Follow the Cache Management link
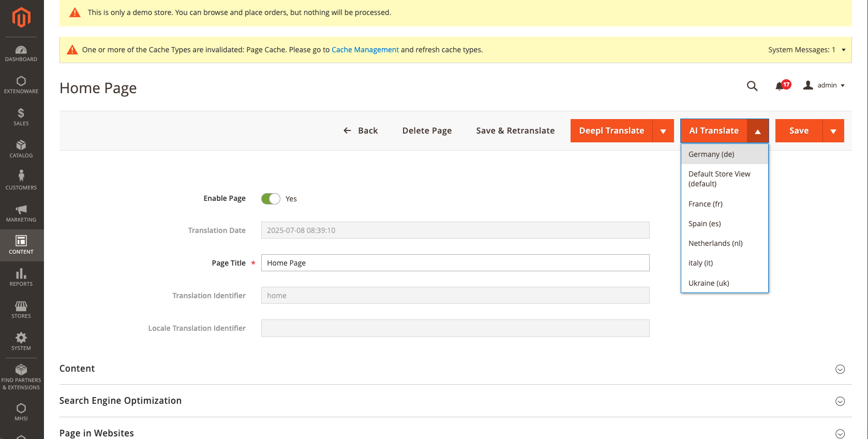Viewport: 868px width, 439px height. (x=365, y=50)
